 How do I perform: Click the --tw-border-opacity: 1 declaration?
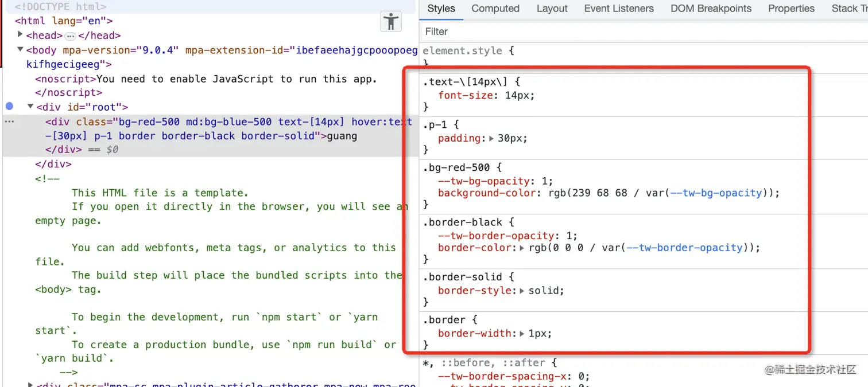pyautogui.click(x=508, y=236)
